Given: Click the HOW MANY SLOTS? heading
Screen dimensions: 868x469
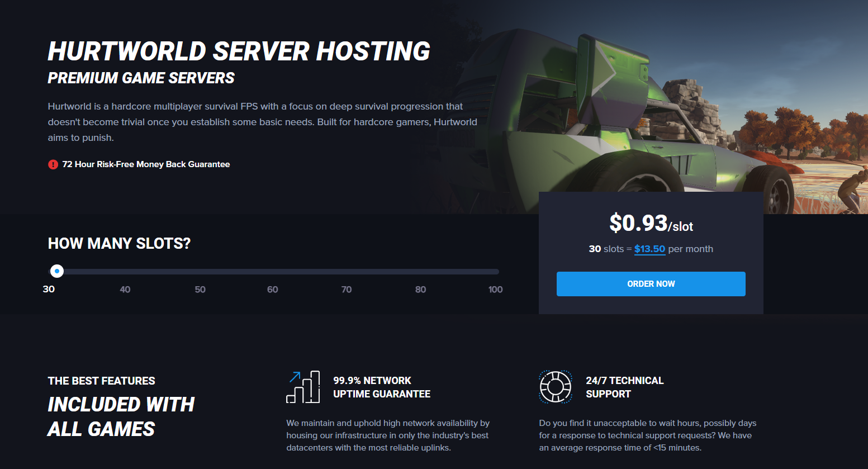Looking at the screenshot, I should click(119, 243).
